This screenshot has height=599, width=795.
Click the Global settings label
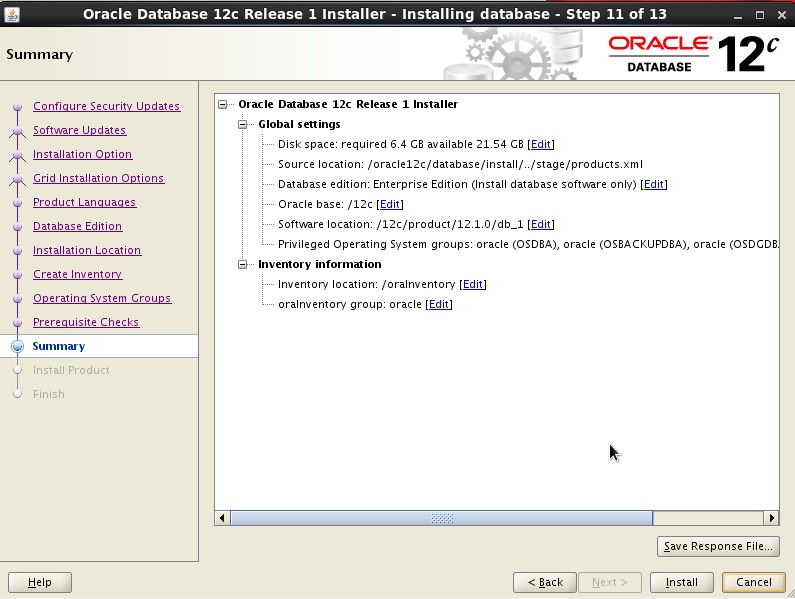tap(299, 124)
